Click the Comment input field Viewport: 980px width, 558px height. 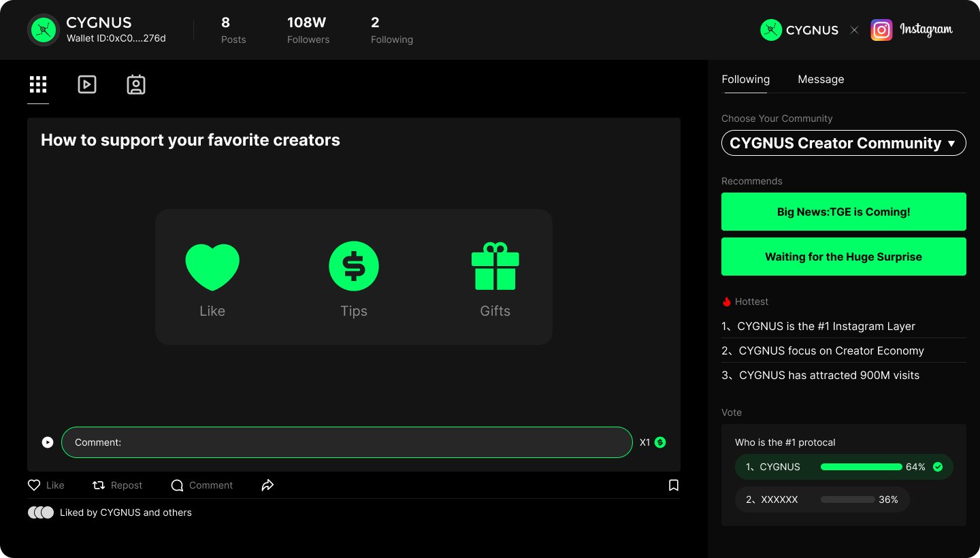(x=347, y=442)
